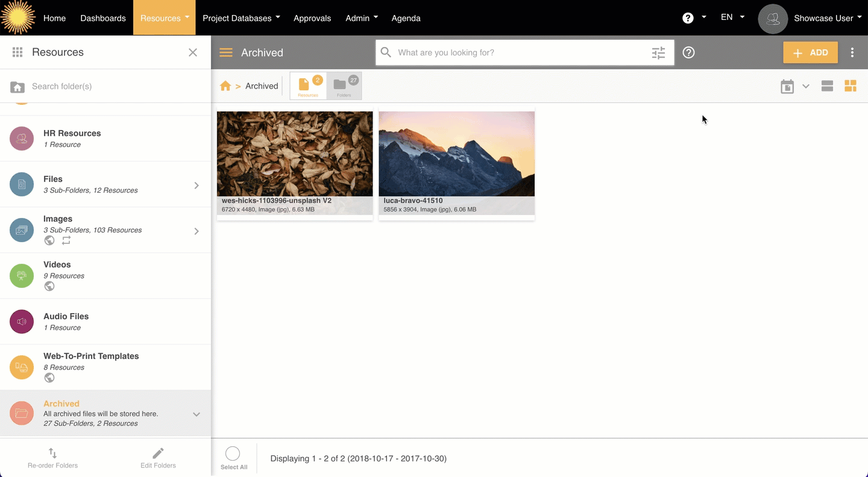Screen dimensions: 868x477
Task: Go to the Approvals page
Action: point(312,18)
